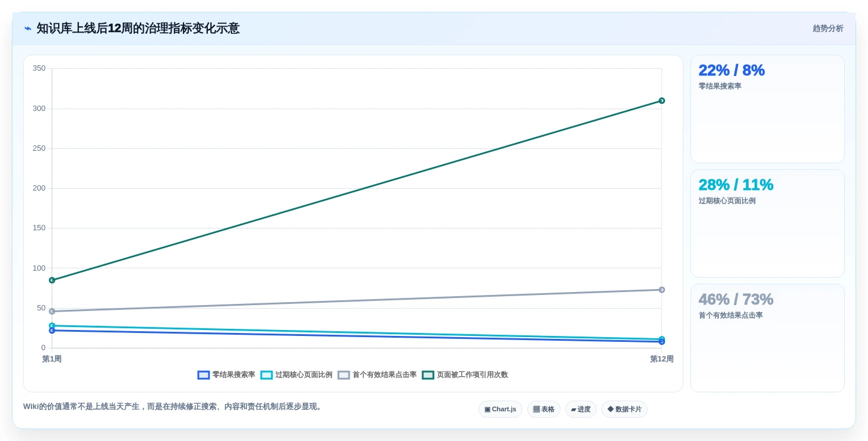868x441 pixels.
Task: Toggle 首个有效结果点击率 legend swatch
Action: (x=344, y=375)
